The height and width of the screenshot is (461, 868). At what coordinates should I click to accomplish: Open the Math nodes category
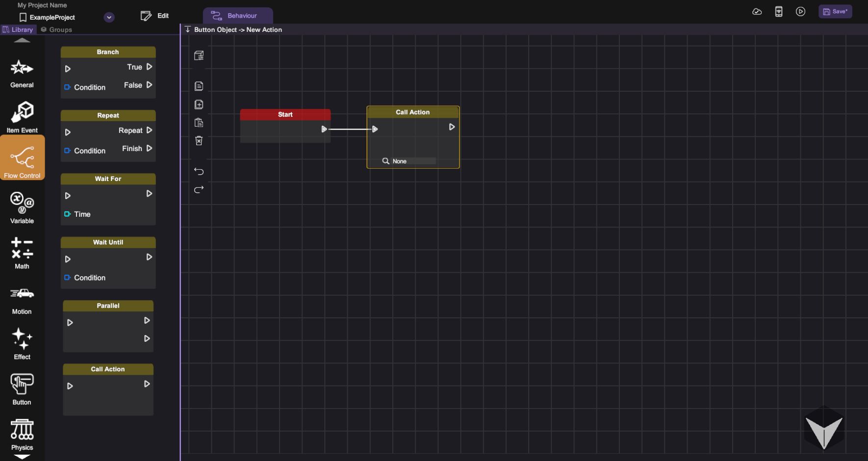22,253
